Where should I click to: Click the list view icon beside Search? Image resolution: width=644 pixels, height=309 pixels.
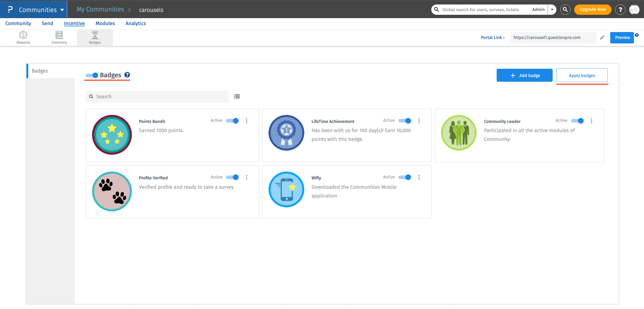point(237,96)
